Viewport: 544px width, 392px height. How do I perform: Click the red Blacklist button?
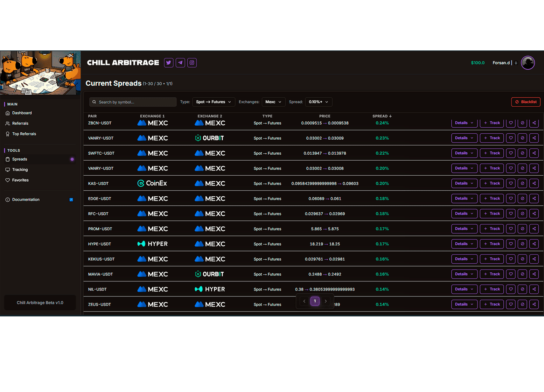[x=525, y=102]
